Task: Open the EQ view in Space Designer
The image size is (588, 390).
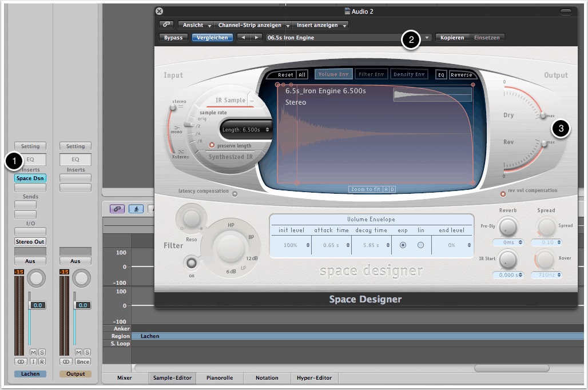Action: (442, 75)
